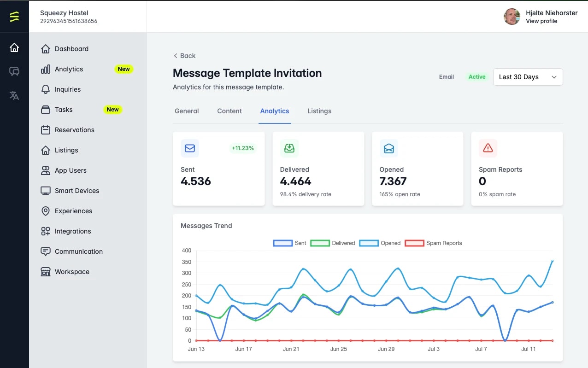Click the Jul 11 axis label
Image resolution: width=588 pixels, height=368 pixels.
pyautogui.click(x=529, y=349)
